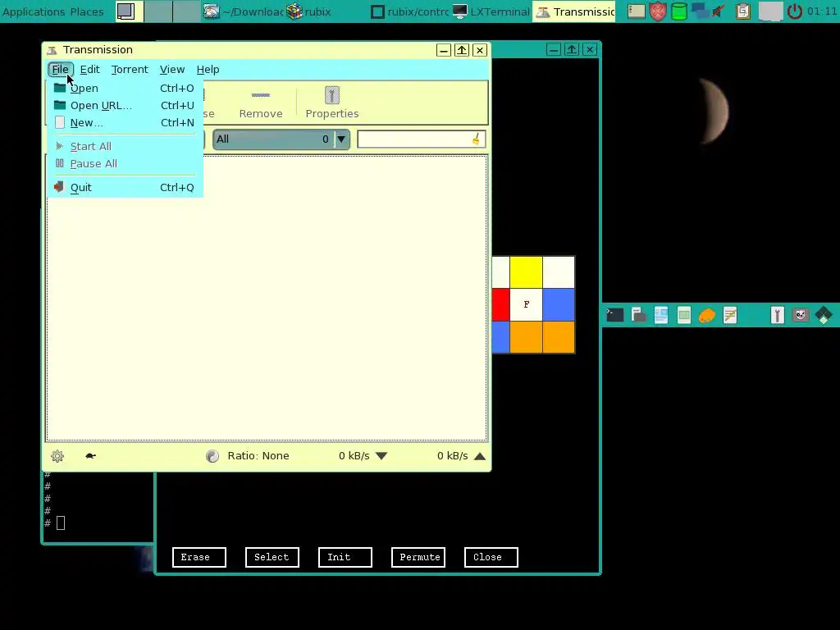Click the Permute button in rubix
Viewport: 840px width, 630px height.
[418, 557]
